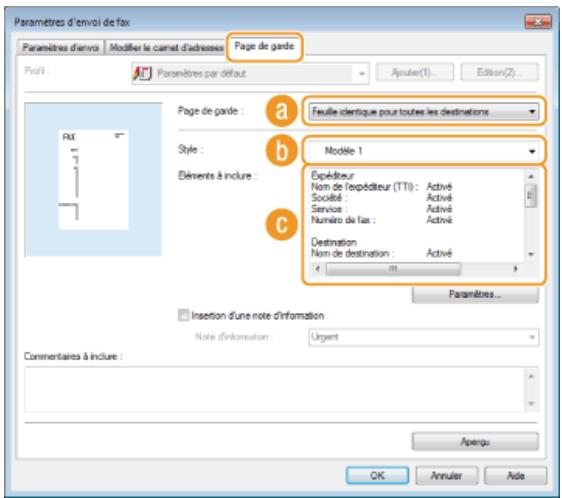Click the comments box scrollbar up arrow
This screenshot has width=562, height=498.
coord(531,376)
